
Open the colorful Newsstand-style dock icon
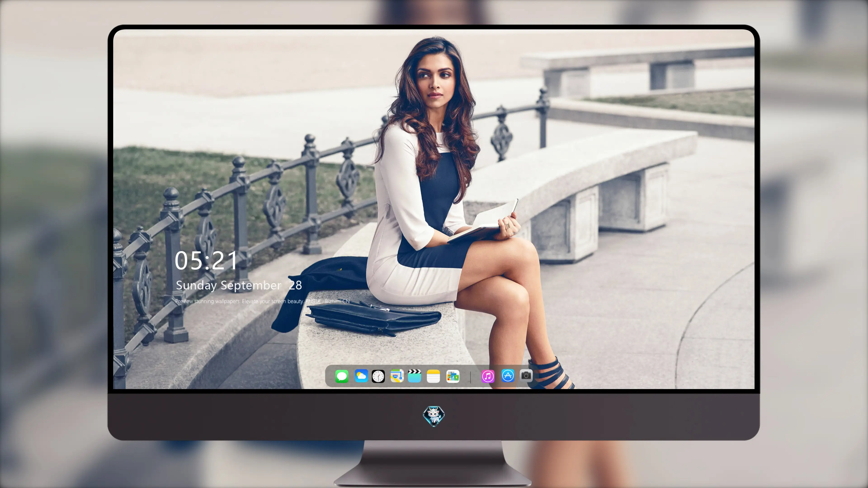coord(453,376)
